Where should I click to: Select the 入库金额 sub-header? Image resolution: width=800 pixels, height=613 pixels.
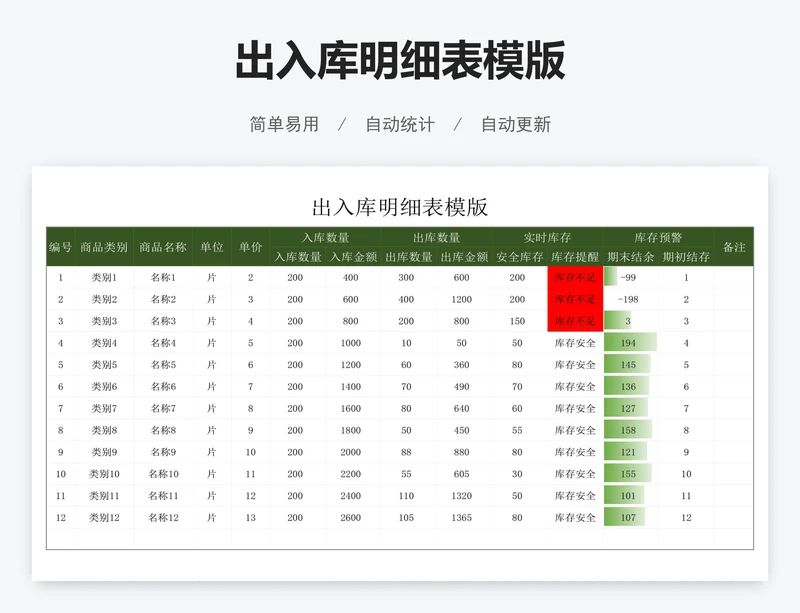click(x=353, y=257)
